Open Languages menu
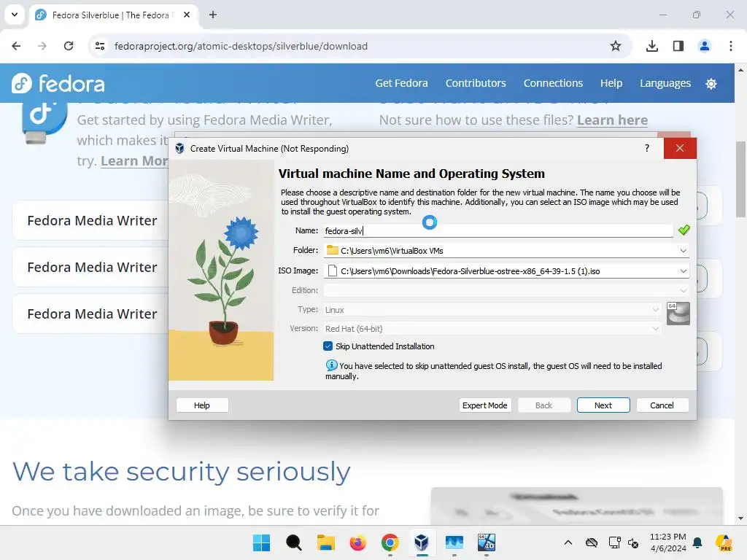 click(x=665, y=83)
